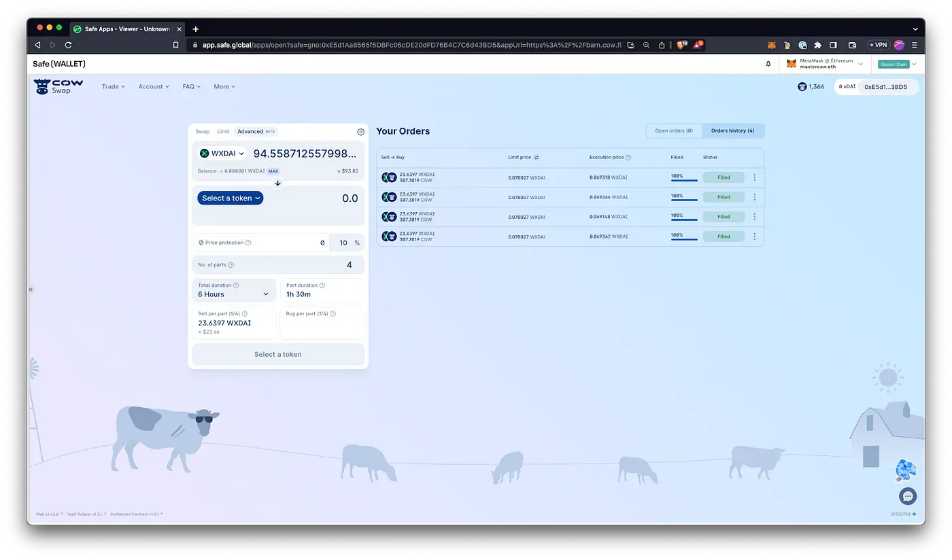952x560 pixels.
Task: Click the COW token balance 1,366 icon
Action: pyautogui.click(x=802, y=86)
